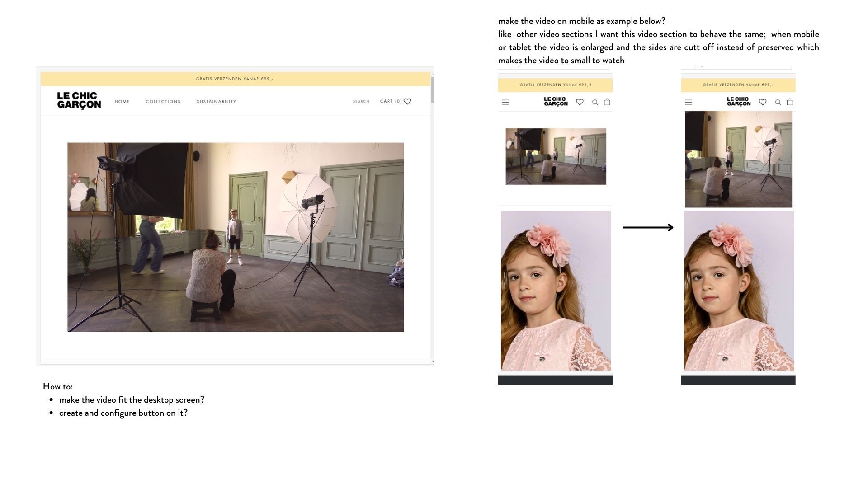Open the HOME menu item
Screen dimensions: 868x488
[122, 102]
